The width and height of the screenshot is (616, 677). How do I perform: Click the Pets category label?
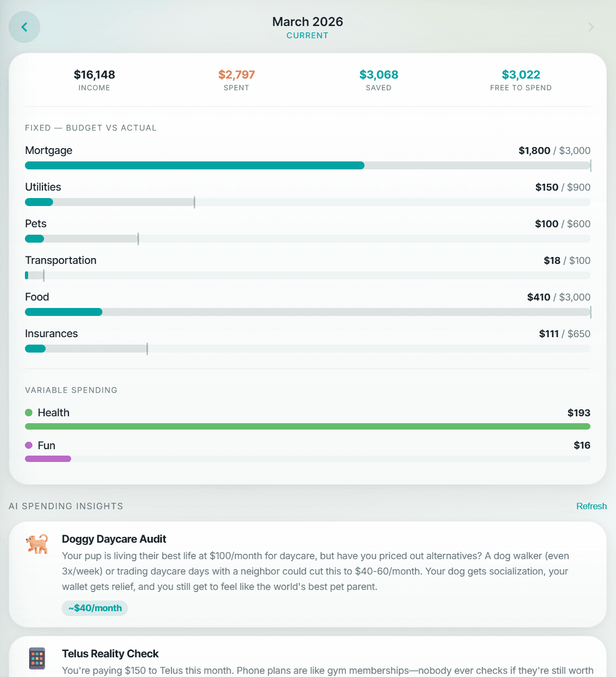[x=36, y=224]
